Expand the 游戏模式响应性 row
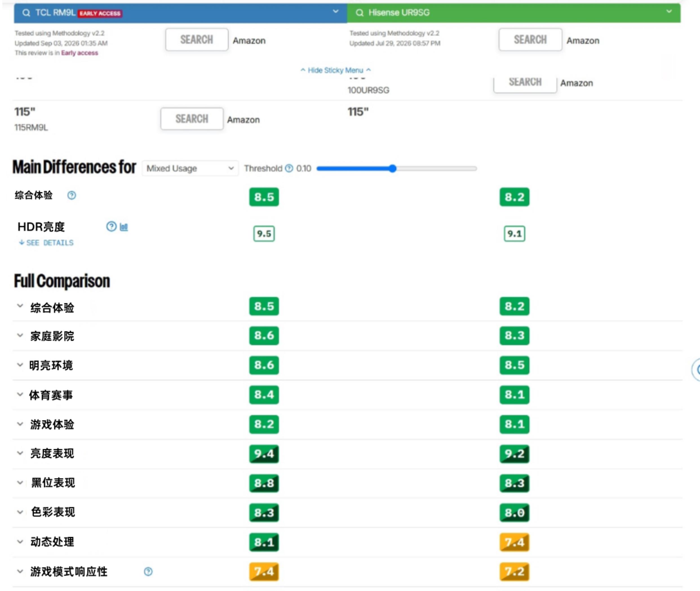Viewport: 700px width, 591px height. point(20,571)
